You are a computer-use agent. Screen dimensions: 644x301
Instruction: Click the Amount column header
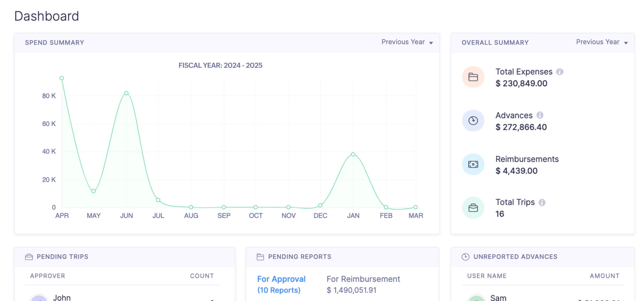[604, 276]
